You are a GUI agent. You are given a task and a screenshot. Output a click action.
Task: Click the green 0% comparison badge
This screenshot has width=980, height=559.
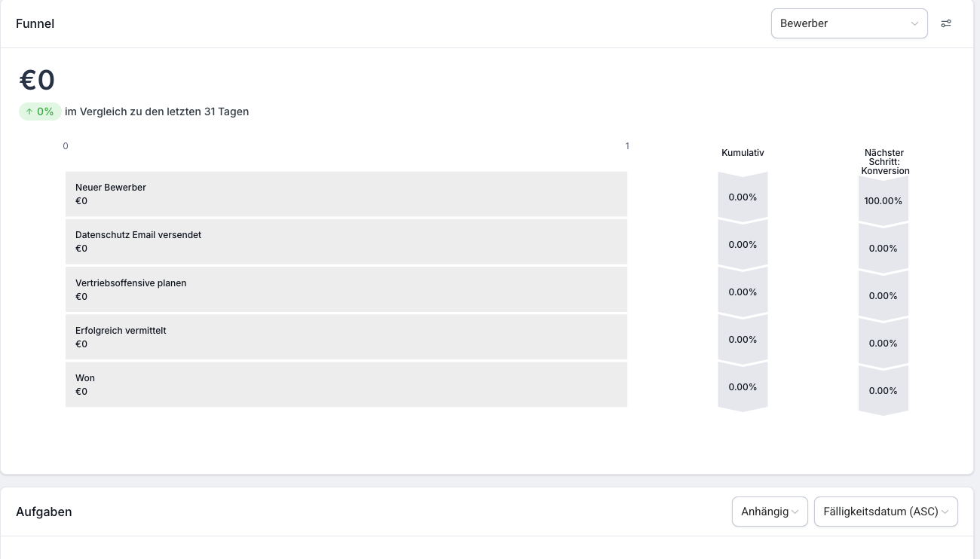pos(40,111)
